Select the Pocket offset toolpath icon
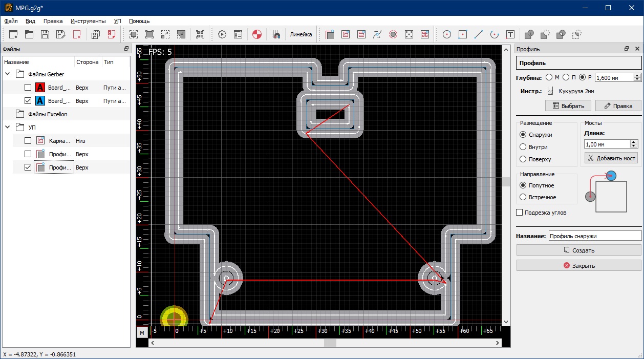644x359 pixels. pyautogui.click(x=346, y=34)
